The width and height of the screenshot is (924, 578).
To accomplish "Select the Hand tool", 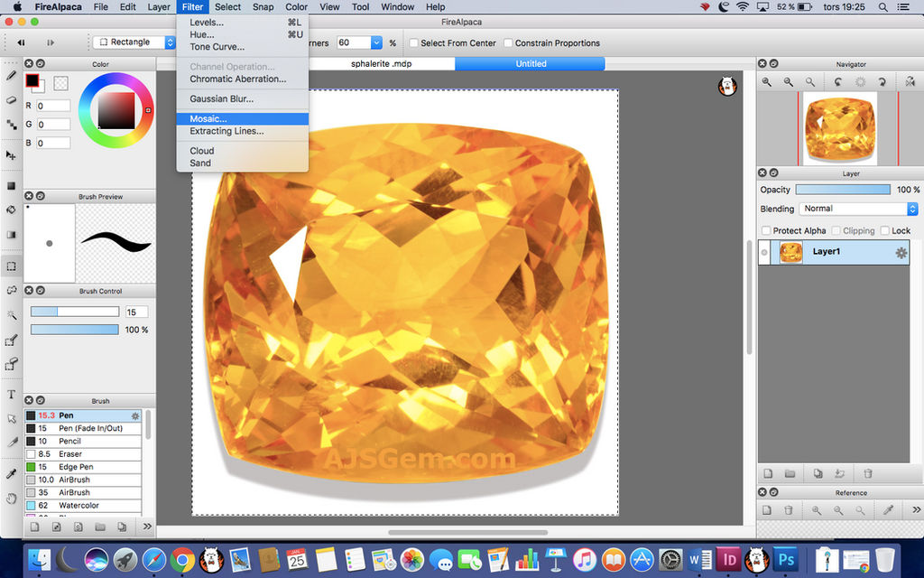I will [x=11, y=499].
